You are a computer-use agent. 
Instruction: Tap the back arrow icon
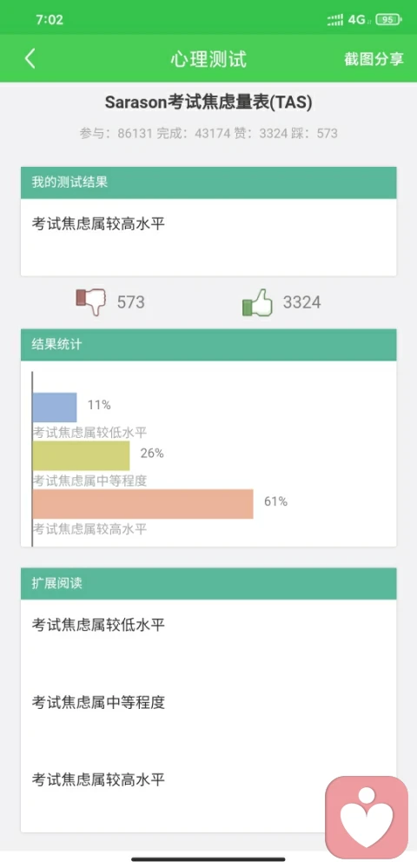[30, 59]
